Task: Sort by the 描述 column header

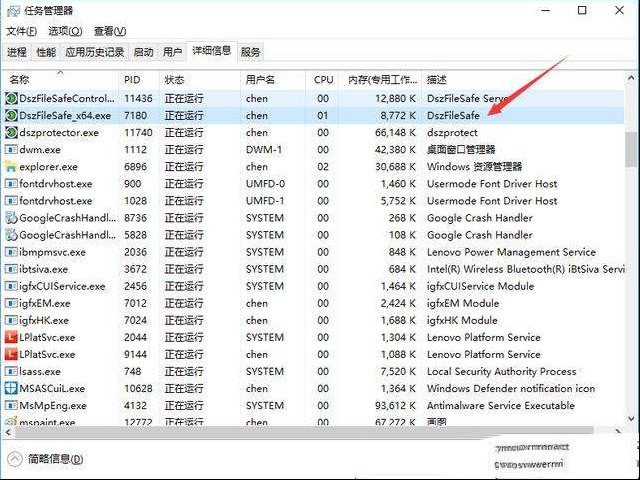Action: point(523,80)
